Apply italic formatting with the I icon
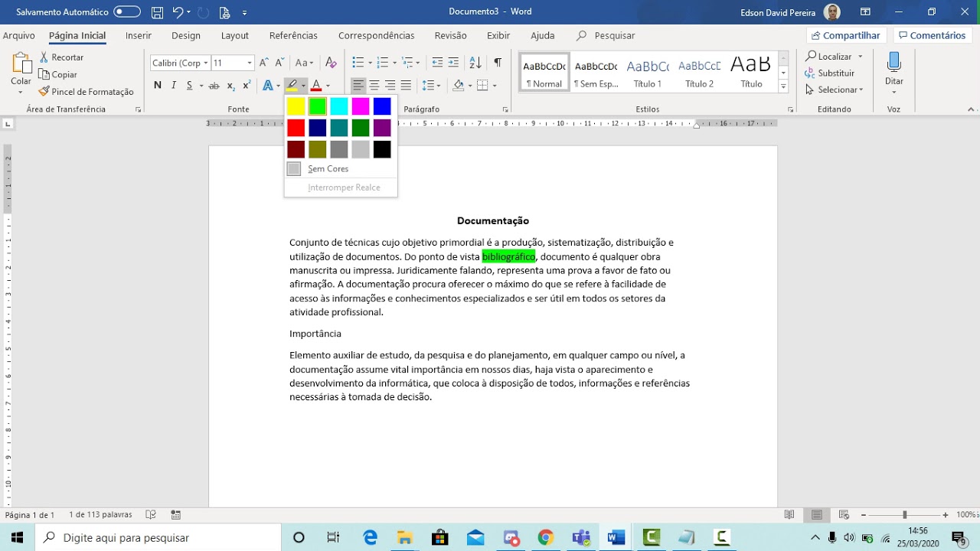The image size is (980, 551). pyautogui.click(x=174, y=85)
